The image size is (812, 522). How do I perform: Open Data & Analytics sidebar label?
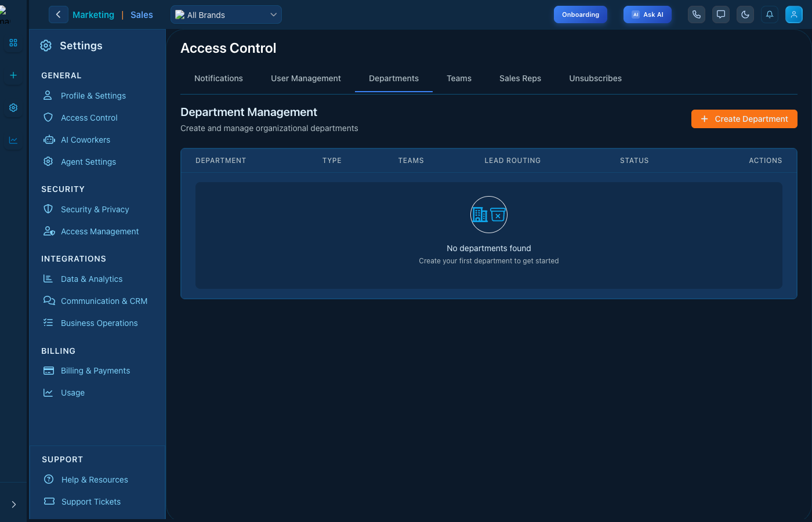92,279
